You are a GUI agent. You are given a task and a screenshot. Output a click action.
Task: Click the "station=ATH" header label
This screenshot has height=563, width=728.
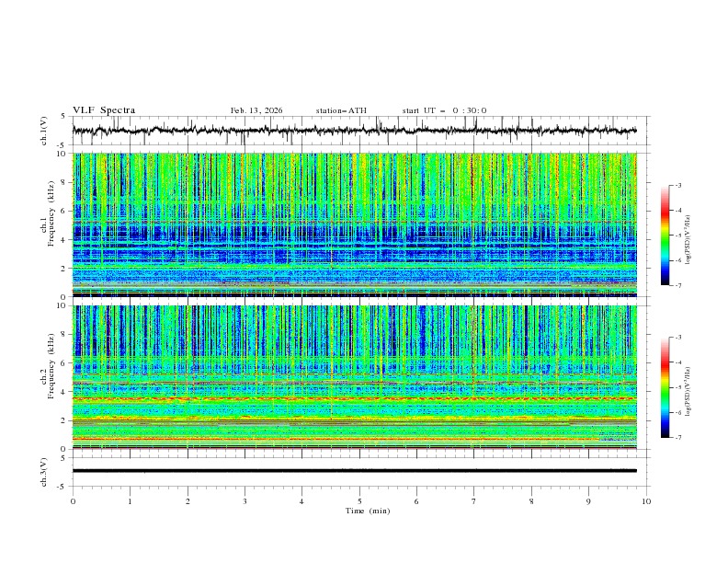[341, 110]
